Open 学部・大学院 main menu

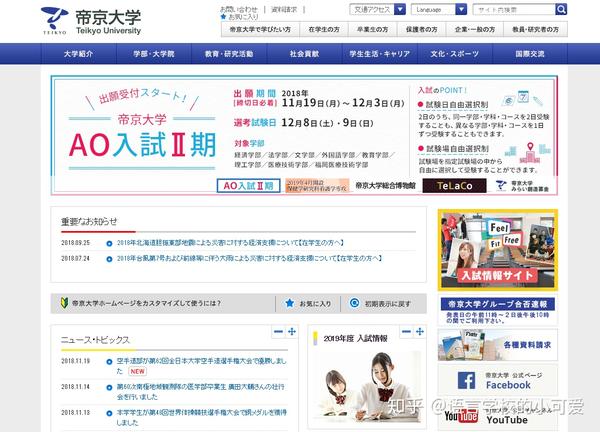pos(153,54)
